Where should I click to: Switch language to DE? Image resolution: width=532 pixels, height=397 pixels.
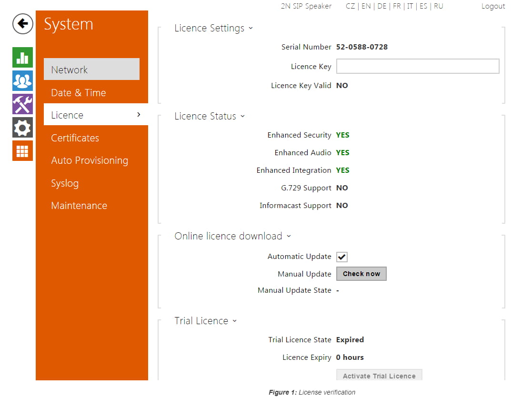pyautogui.click(x=381, y=6)
